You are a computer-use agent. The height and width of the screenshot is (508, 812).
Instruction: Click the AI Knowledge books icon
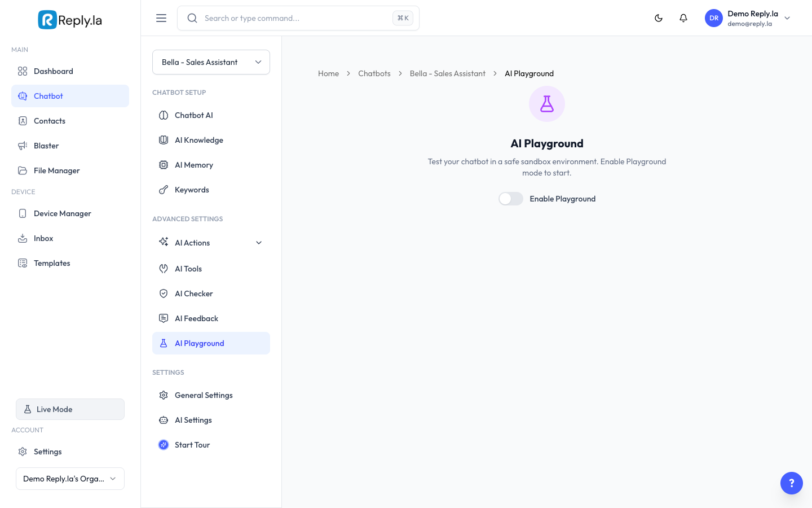tap(164, 140)
